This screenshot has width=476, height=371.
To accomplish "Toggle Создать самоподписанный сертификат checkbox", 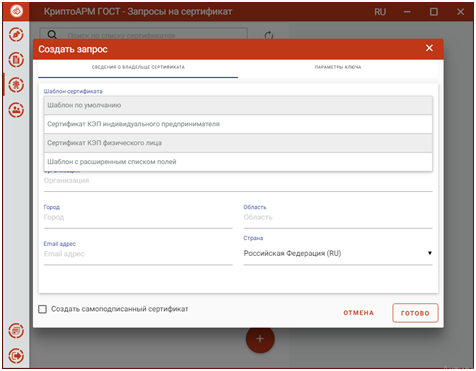I will pos(43,309).
